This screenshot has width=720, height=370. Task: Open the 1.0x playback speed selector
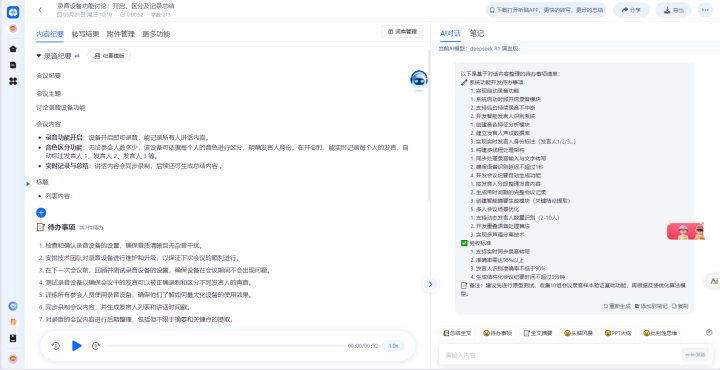[x=393, y=346]
